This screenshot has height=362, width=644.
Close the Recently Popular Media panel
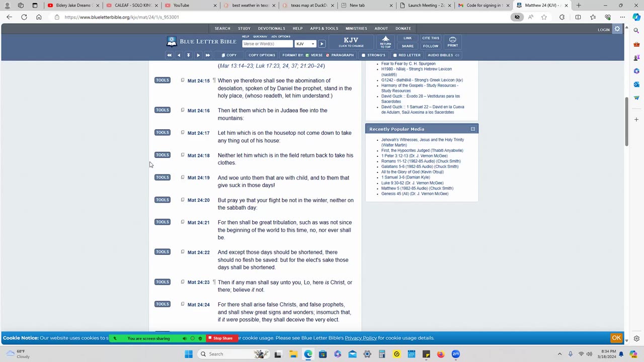point(473,129)
